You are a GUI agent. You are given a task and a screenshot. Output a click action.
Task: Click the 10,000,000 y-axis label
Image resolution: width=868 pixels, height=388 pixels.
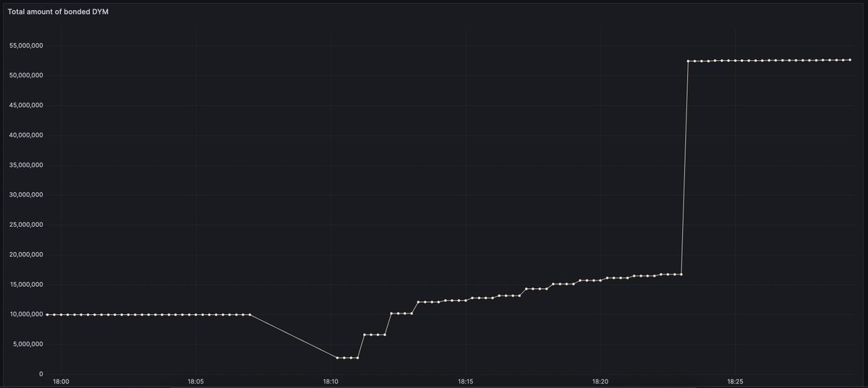tap(27, 314)
